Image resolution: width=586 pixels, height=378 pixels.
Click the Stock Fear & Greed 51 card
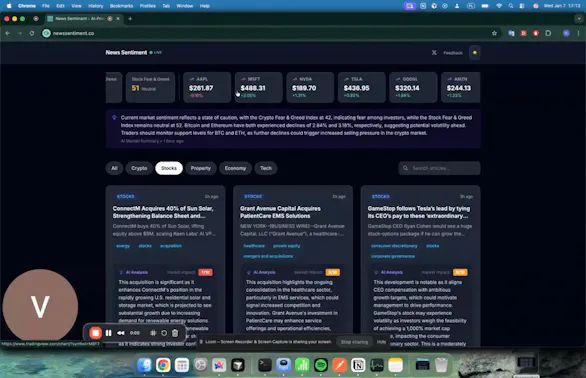pos(150,87)
